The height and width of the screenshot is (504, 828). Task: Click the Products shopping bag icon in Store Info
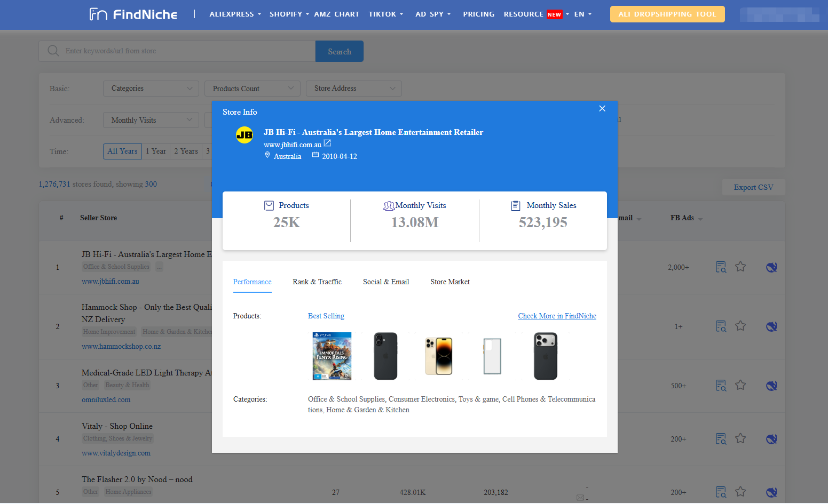(x=269, y=205)
